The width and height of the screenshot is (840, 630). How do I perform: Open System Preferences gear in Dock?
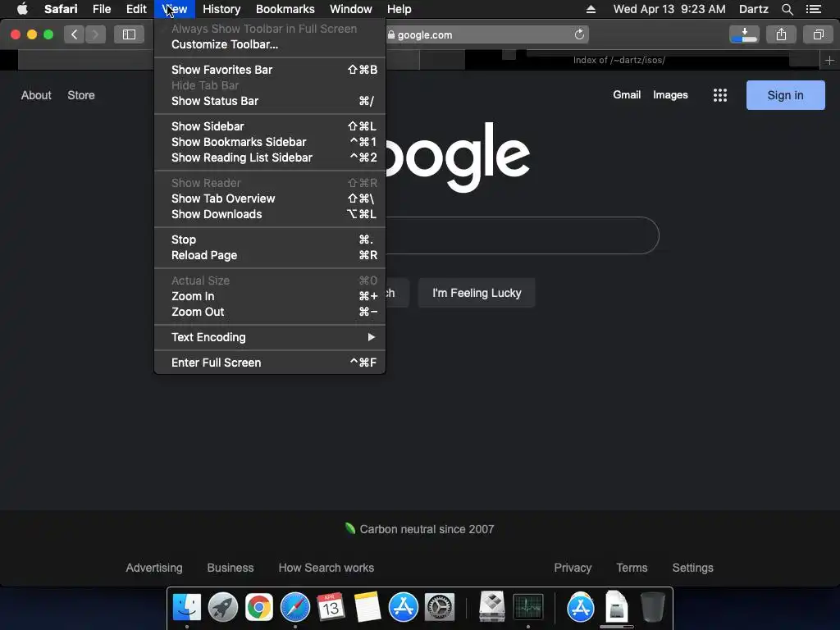click(440, 608)
